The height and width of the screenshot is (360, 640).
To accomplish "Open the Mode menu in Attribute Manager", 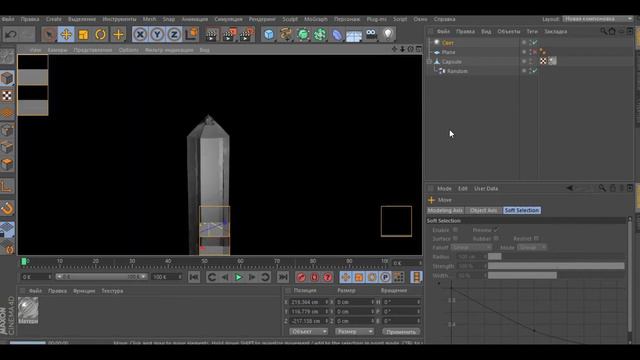I will pyautogui.click(x=444, y=189).
